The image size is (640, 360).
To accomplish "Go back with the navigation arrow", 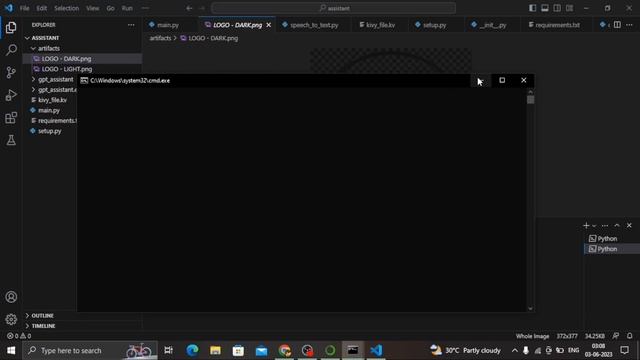I will pos(189,8).
